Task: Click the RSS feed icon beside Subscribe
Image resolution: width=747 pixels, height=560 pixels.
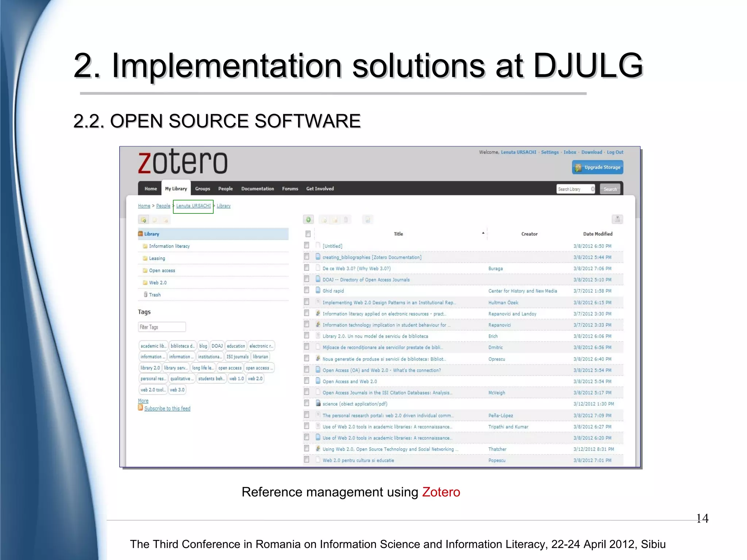Action: 140,408
